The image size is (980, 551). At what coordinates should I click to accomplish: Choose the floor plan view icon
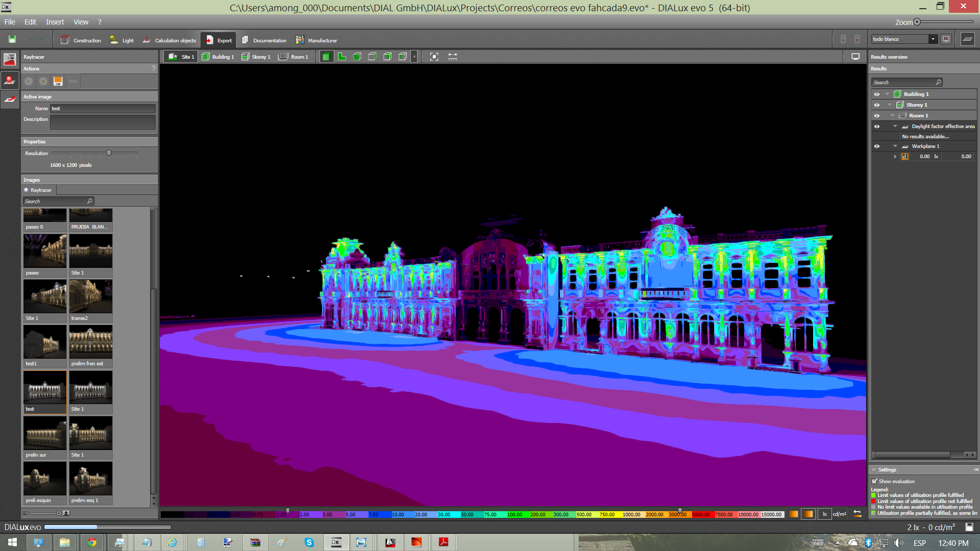click(341, 57)
